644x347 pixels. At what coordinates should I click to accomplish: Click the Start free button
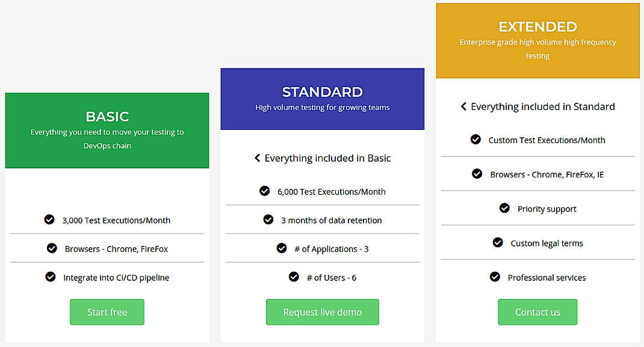click(107, 312)
